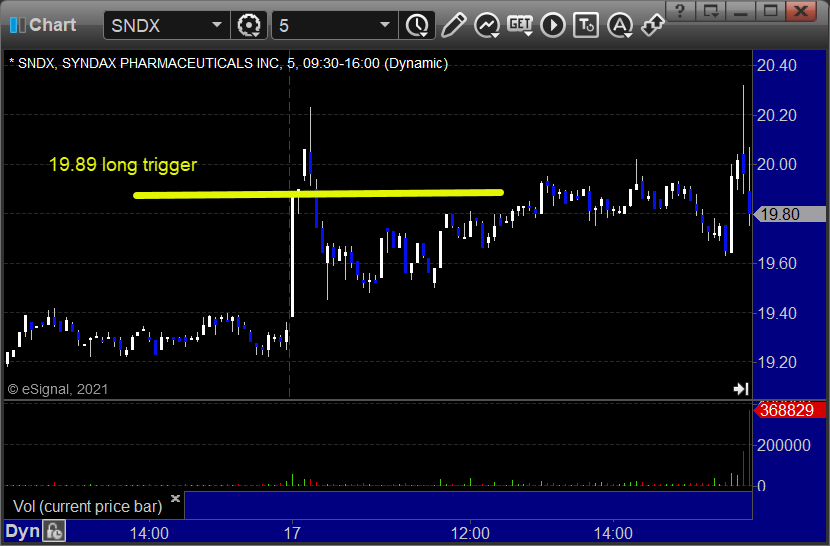Jump to latest bar arrow icon

pos(741,389)
